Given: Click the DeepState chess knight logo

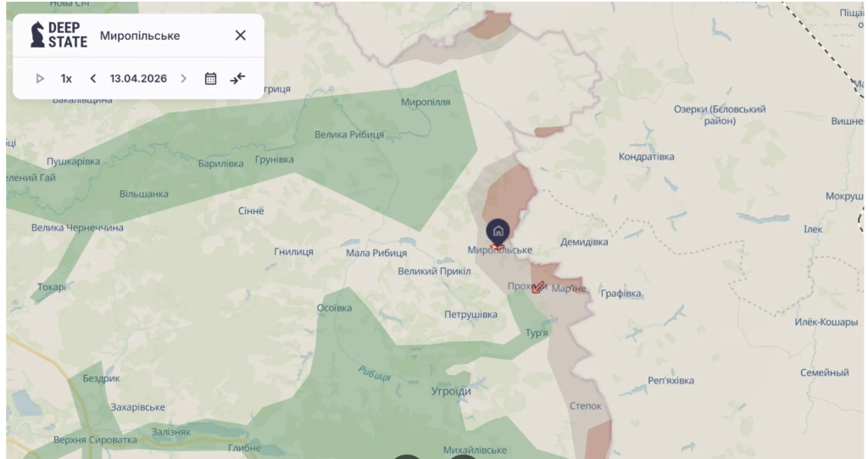Looking at the screenshot, I should tap(37, 35).
